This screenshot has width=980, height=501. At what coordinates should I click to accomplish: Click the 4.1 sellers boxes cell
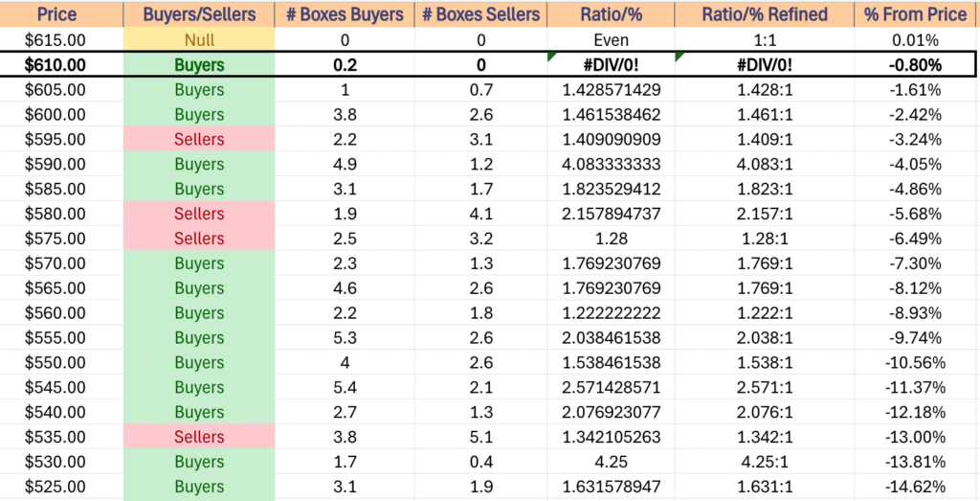coord(480,214)
